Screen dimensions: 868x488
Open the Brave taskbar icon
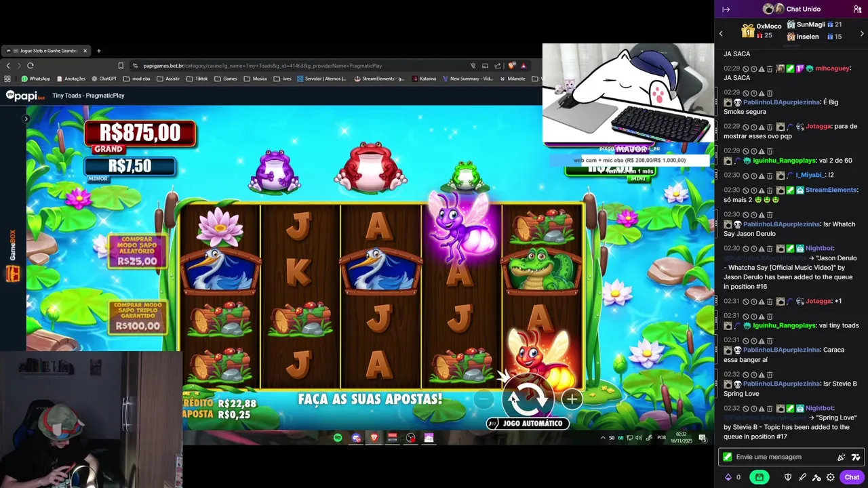[374, 438]
